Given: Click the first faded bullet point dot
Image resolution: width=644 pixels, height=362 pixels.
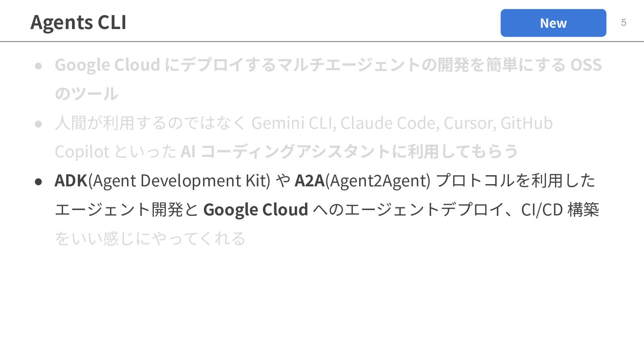Looking at the screenshot, I should coord(38,66).
